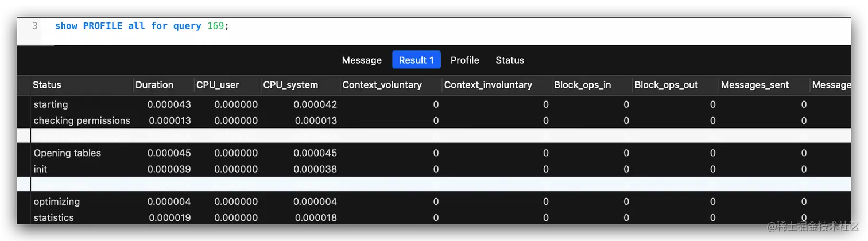868x241 pixels.
Task: Click Duration 0.000019 in the statistics row
Action: point(170,217)
